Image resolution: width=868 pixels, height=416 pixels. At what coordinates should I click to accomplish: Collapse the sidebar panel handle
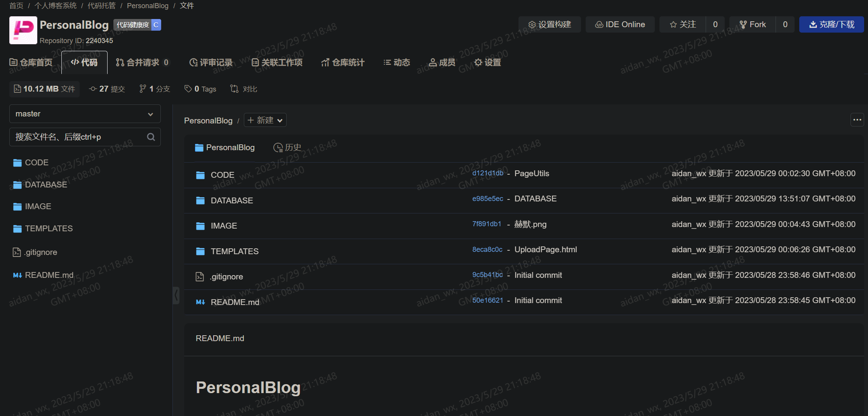[176, 295]
